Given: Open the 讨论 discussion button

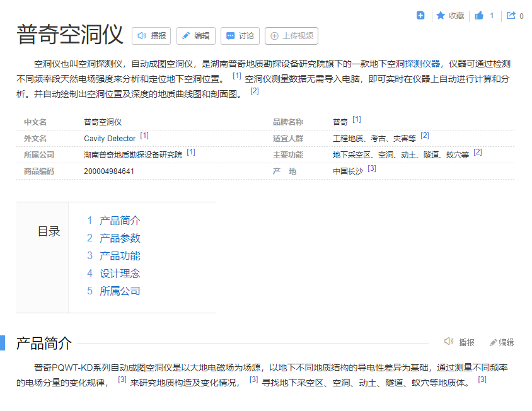Looking at the screenshot, I should (x=240, y=36).
